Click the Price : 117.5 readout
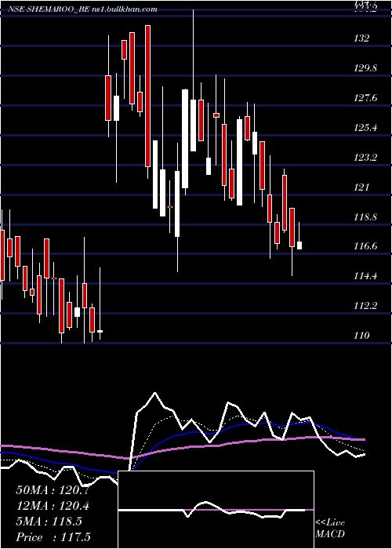Screen dimensions: 392x549 [53, 537]
